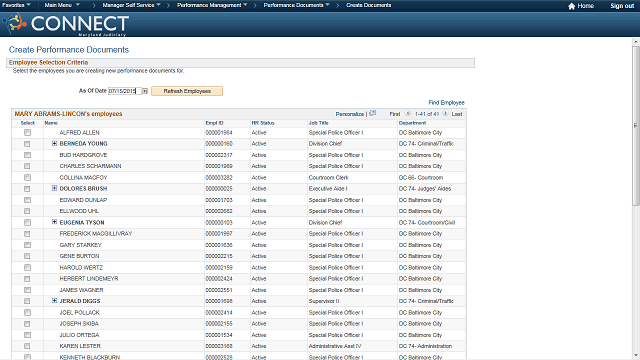Viewport: 640px width, 360px height.
Task: Select checkbox for COLLINA MACFOY
Action: click(x=27, y=178)
